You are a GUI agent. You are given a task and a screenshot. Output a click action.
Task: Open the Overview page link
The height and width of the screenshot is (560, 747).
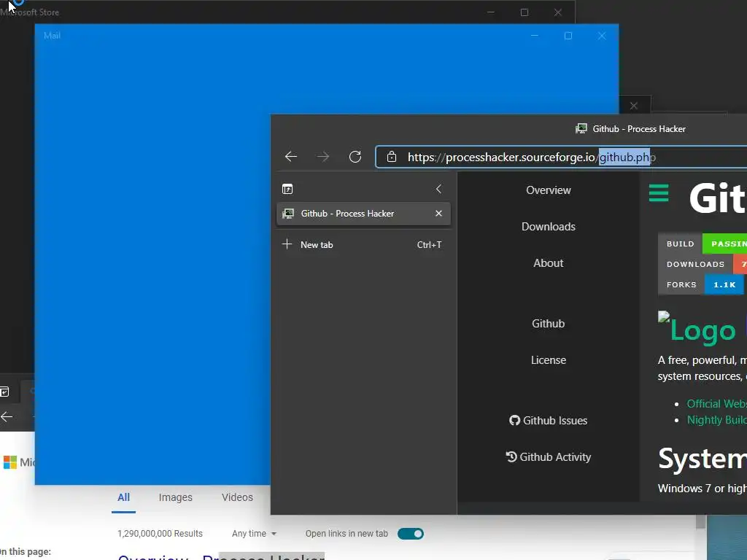pyautogui.click(x=549, y=190)
